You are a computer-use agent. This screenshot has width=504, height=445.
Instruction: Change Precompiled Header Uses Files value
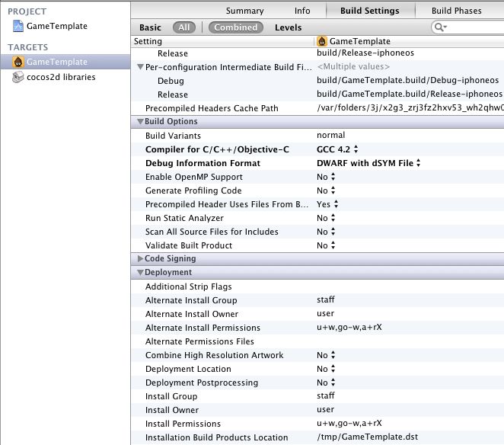coord(327,204)
